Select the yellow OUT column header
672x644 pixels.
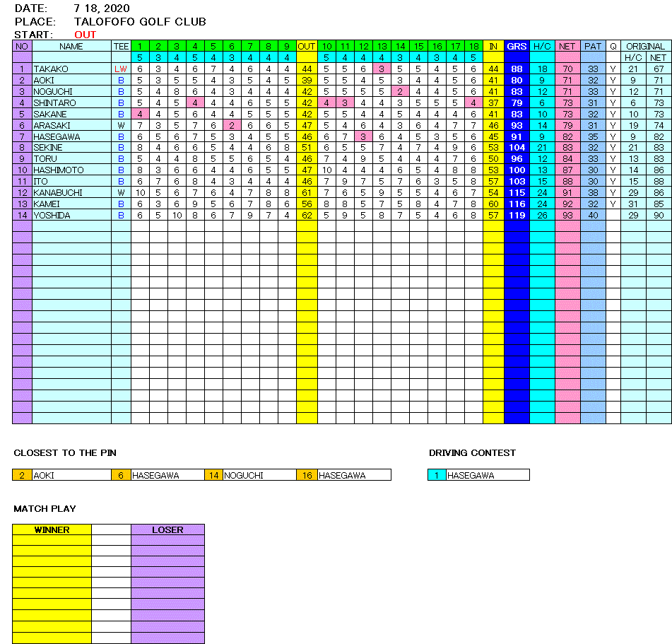pos(307,46)
